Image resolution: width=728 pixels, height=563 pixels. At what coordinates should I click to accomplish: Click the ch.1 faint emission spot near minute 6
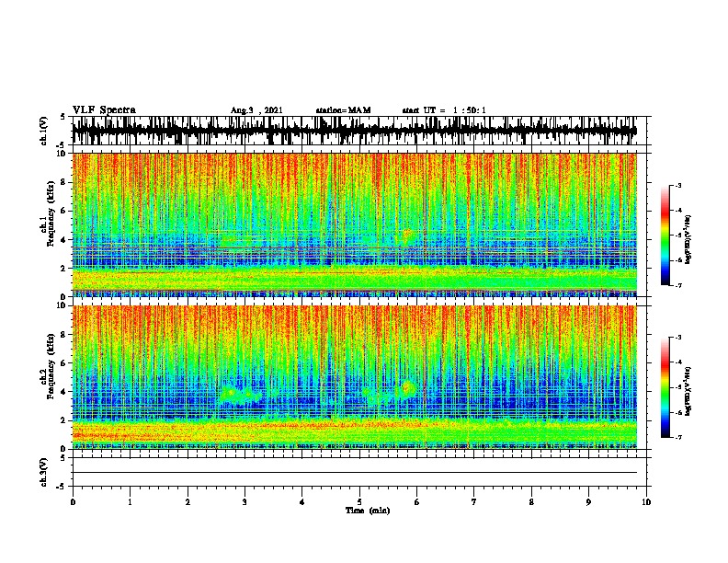coord(407,236)
